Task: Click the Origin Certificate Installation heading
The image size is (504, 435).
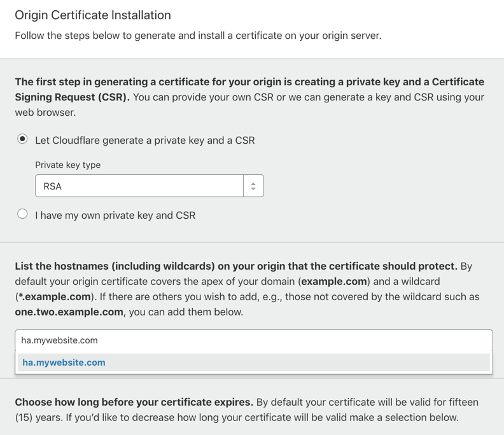Action: pos(93,15)
